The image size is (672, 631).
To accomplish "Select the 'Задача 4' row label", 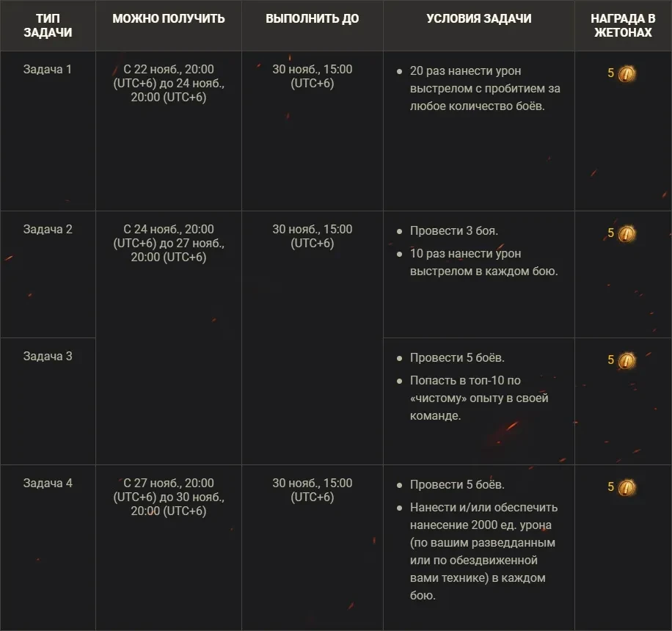I will tap(48, 484).
